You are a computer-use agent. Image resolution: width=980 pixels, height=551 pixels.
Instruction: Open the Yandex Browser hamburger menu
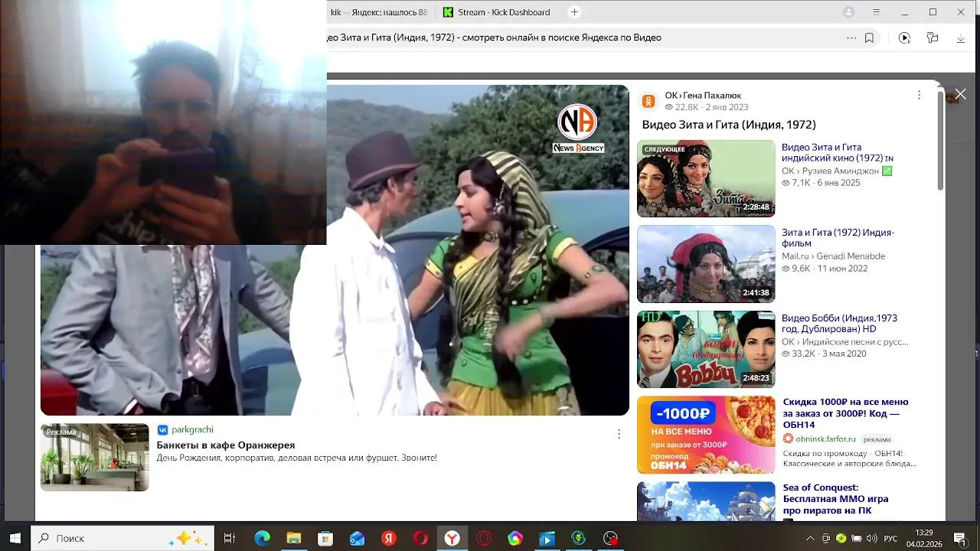[x=877, y=12]
